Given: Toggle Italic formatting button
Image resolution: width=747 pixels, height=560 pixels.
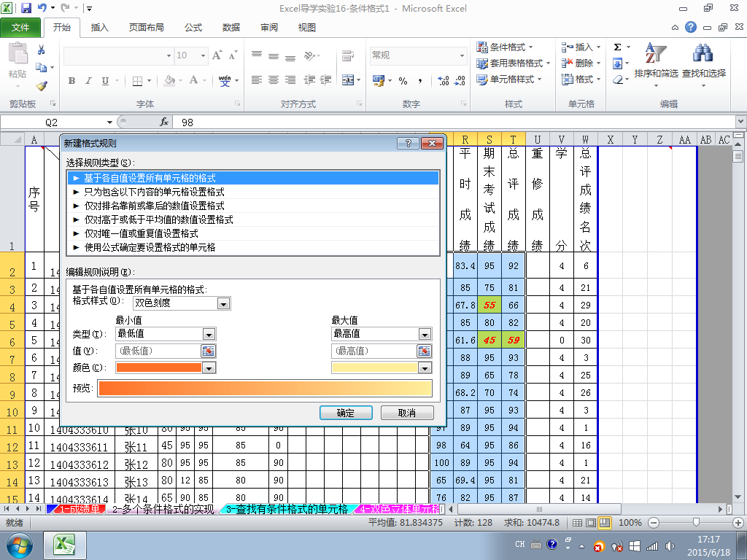Looking at the screenshot, I should tap(88, 81).
